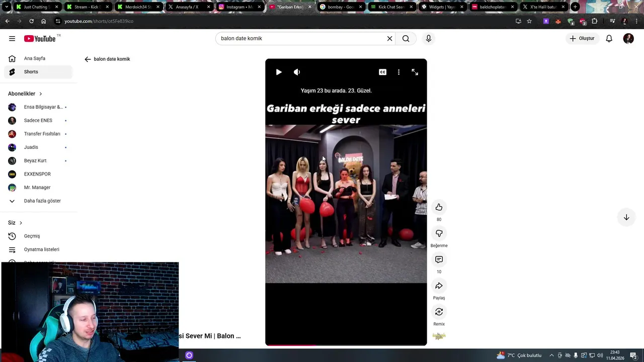The width and height of the screenshot is (644, 362).
Task: Go back to balon date komik results
Action: 88,59
